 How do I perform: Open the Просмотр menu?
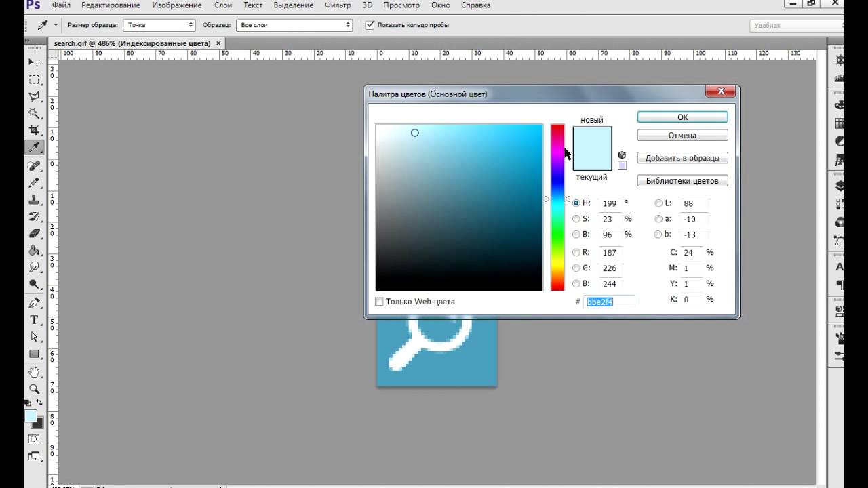coord(401,5)
